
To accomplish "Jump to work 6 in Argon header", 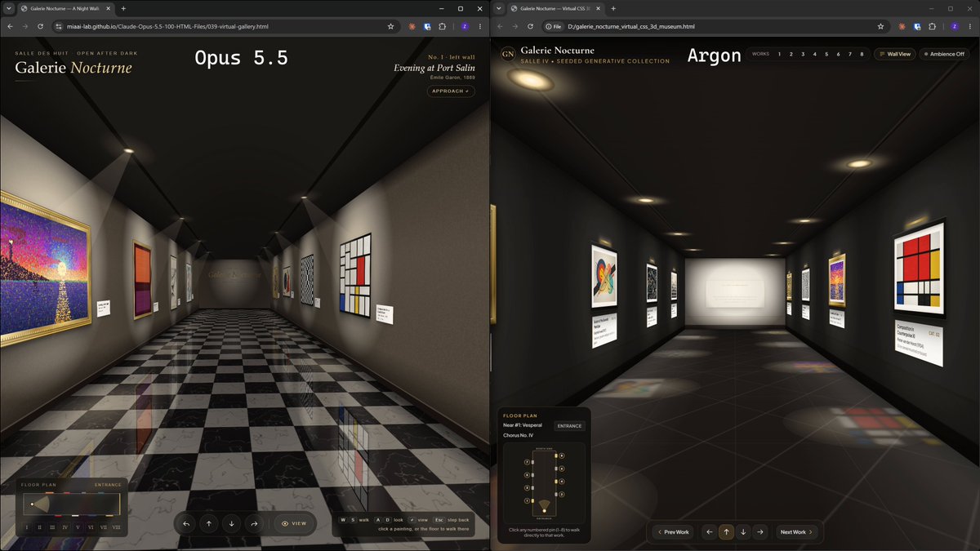I will pos(838,54).
